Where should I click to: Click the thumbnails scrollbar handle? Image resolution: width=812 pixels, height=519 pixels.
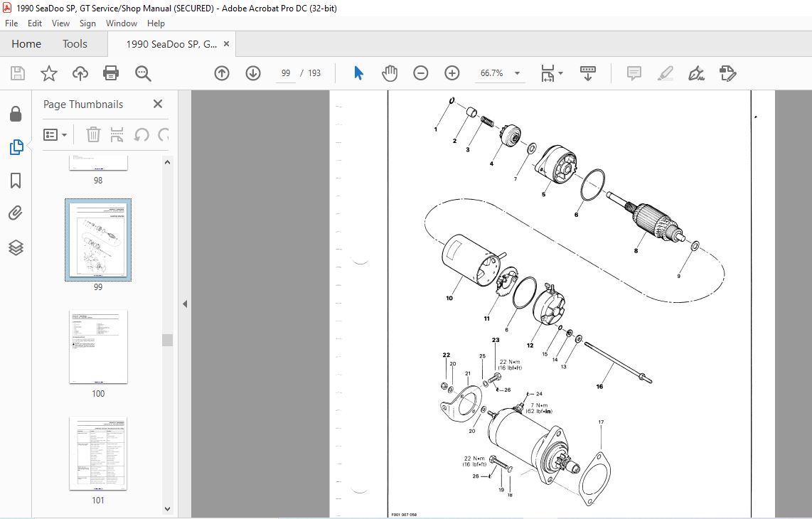pos(167,340)
